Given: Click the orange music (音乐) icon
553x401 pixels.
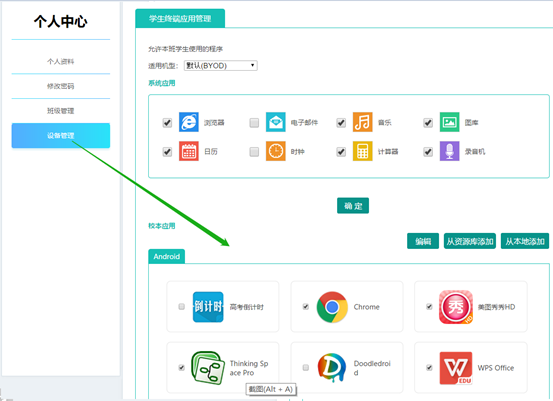Looking at the screenshot, I should [x=363, y=122].
